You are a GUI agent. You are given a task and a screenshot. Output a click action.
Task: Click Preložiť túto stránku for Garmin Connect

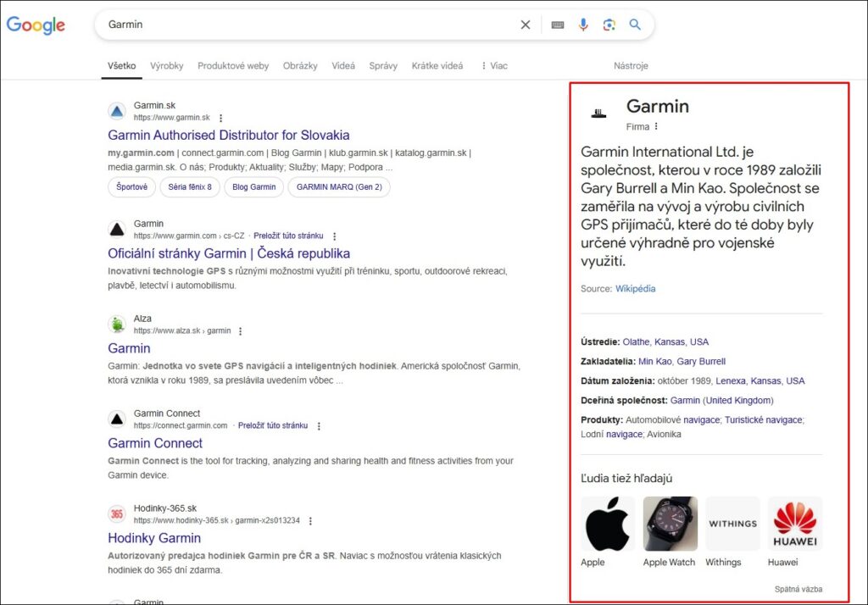273,425
